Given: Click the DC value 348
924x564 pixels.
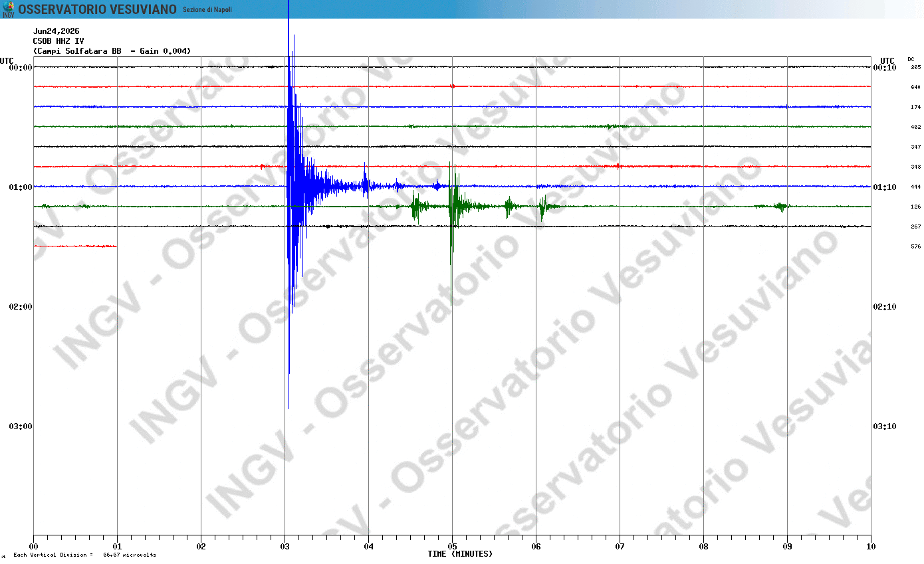Looking at the screenshot, I should point(915,167).
